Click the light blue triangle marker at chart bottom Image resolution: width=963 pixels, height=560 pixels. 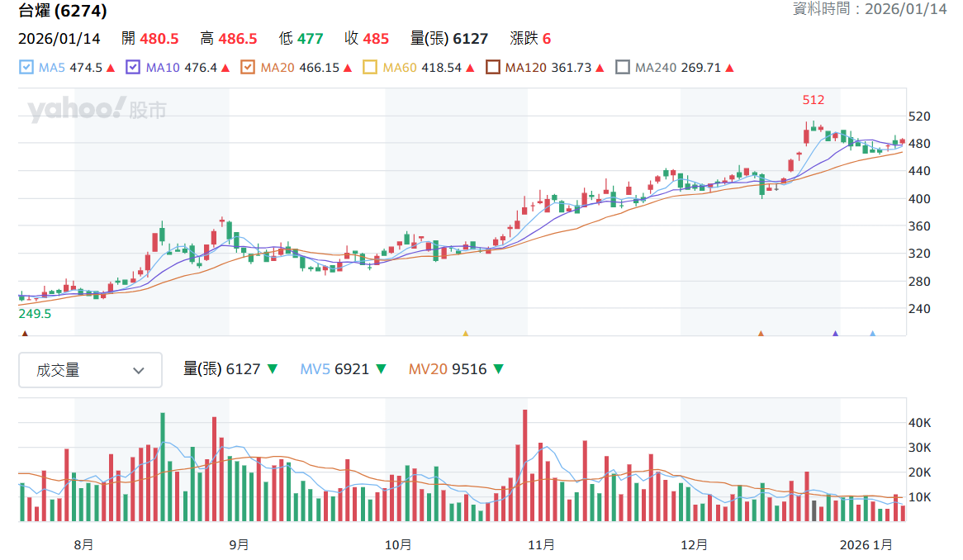(873, 334)
